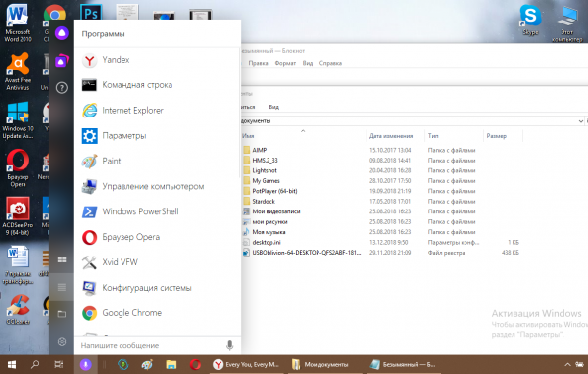
Task: Launch Командная строка from programs list
Action: point(158,85)
